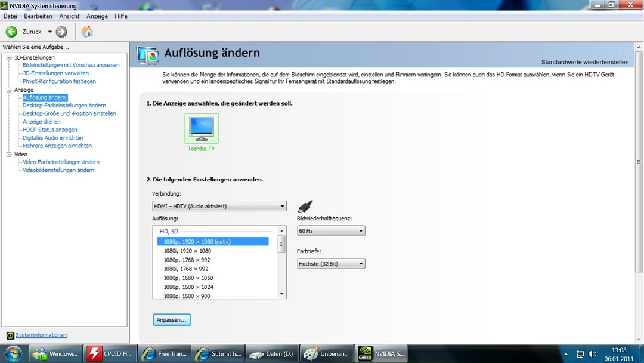
Task: Open the Anzeige menu
Action: click(x=97, y=16)
